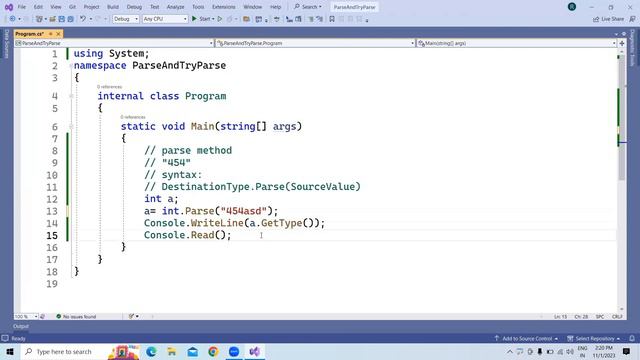Open the Undo history dropdown arrow
640x360 pixels.
click(91, 19)
